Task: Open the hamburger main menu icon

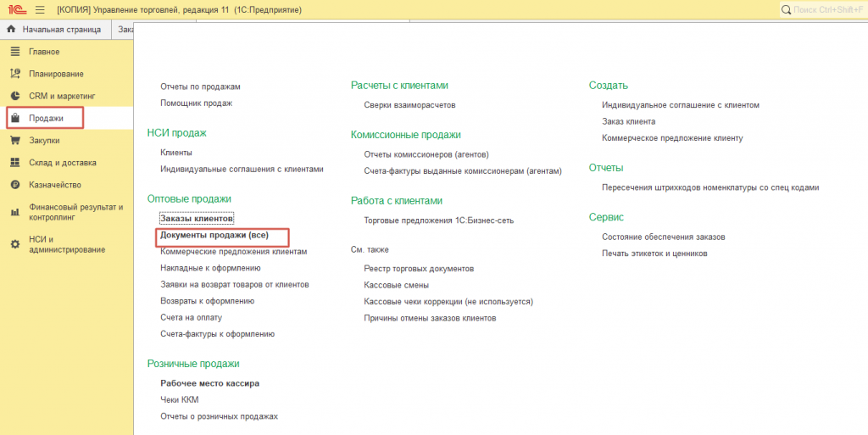Action: pos(40,10)
